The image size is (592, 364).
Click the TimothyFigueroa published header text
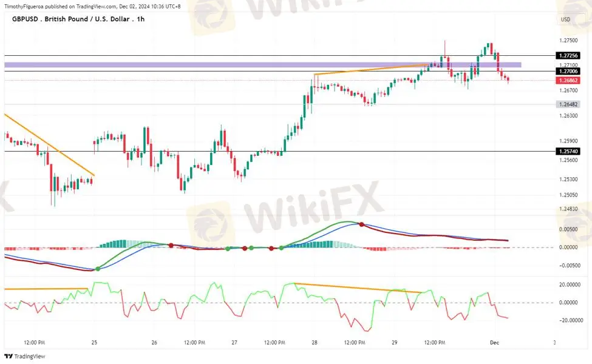(92, 7)
